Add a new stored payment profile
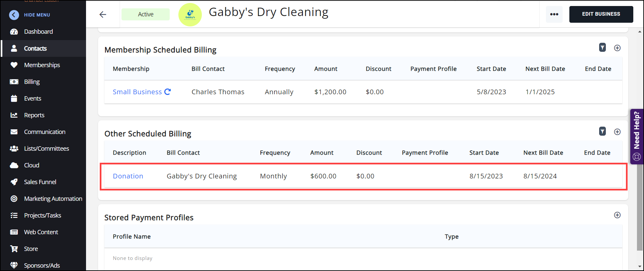 pos(617,215)
